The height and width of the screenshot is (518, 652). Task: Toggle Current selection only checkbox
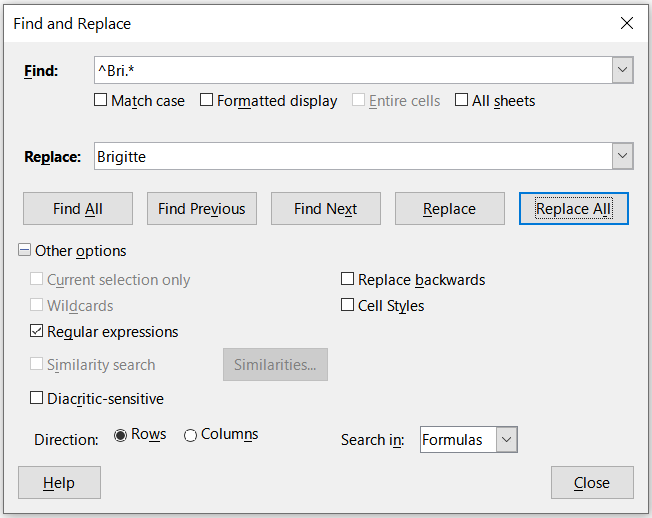click(x=36, y=279)
